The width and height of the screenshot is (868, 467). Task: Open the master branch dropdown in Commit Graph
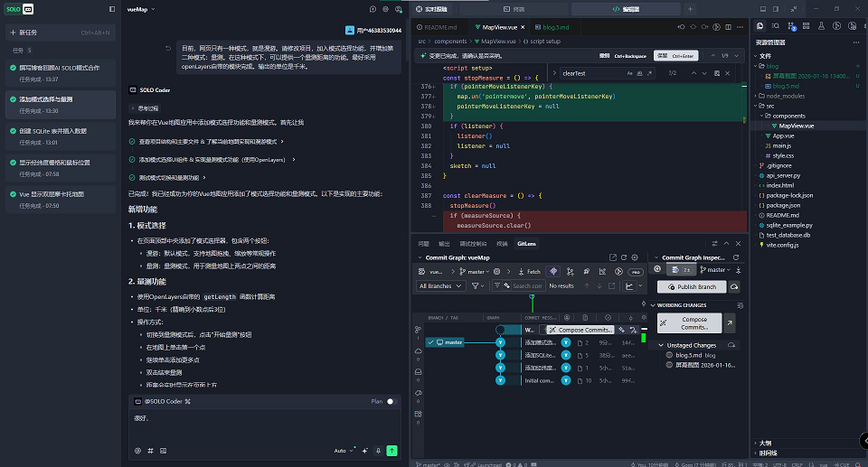click(x=475, y=272)
